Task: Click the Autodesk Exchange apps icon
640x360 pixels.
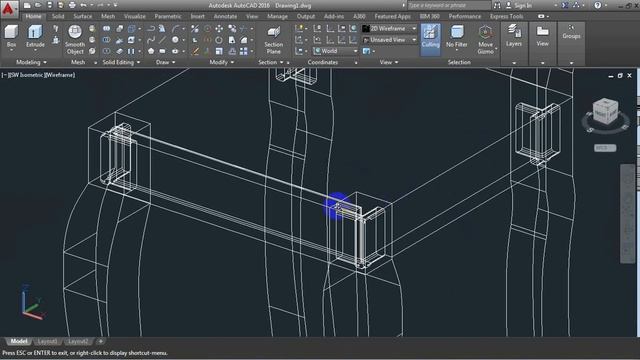Action: coord(565,5)
